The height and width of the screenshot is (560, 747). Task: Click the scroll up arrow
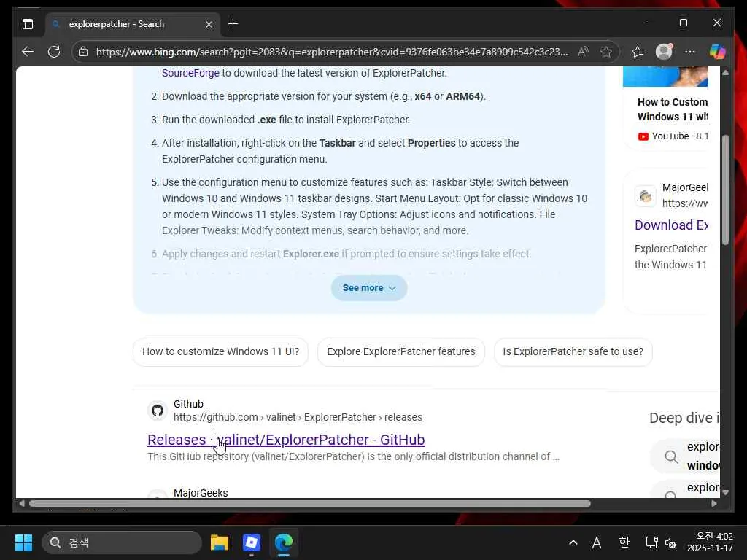725,73
